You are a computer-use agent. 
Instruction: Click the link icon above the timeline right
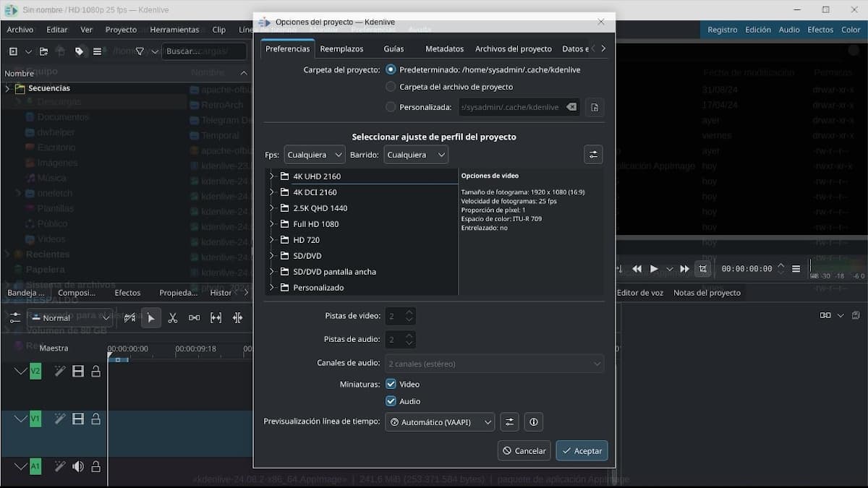(825, 315)
